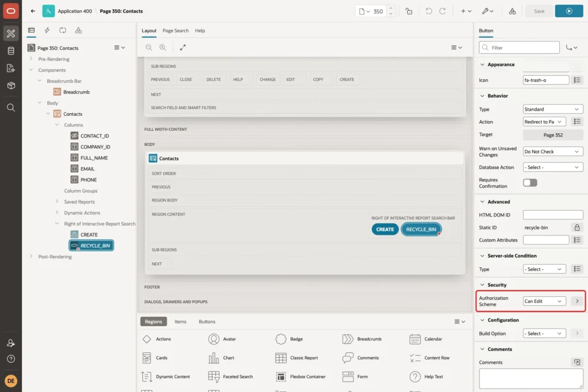Open the Help question mark icon

point(11,359)
